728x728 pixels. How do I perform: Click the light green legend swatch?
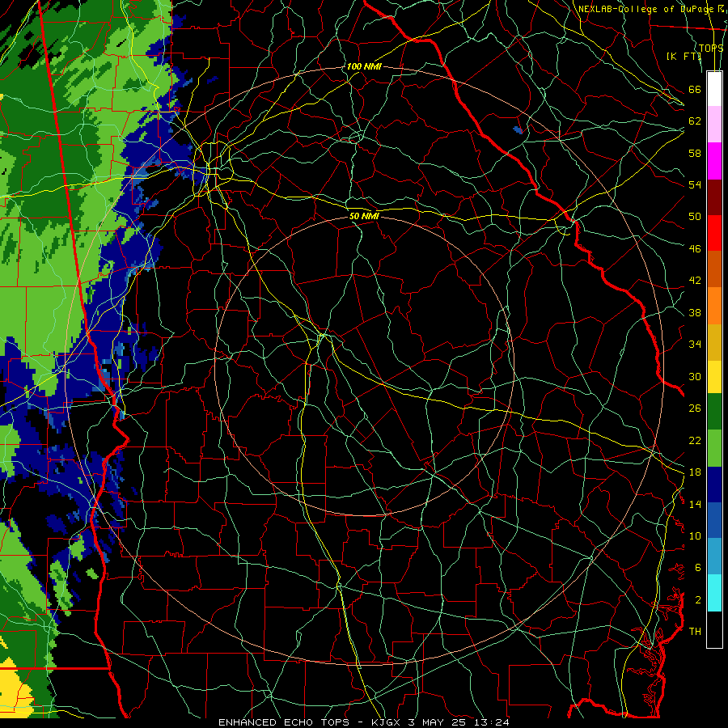pos(714,448)
